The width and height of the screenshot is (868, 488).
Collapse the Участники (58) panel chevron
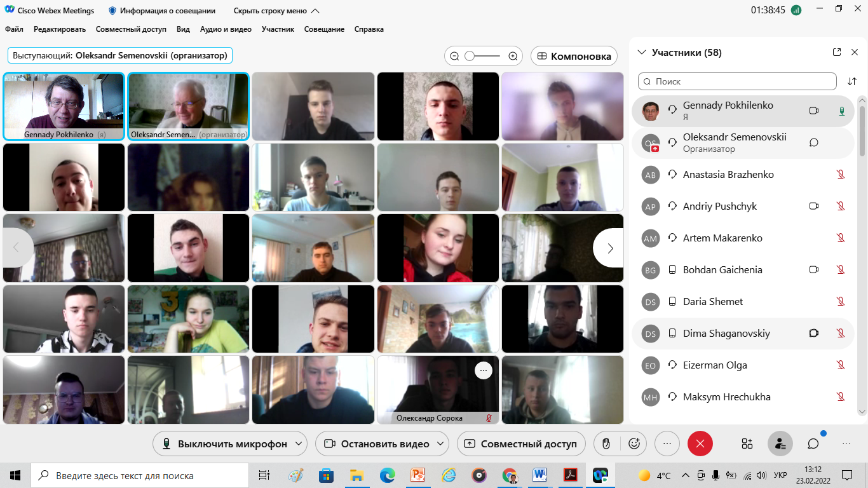tap(642, 52)
